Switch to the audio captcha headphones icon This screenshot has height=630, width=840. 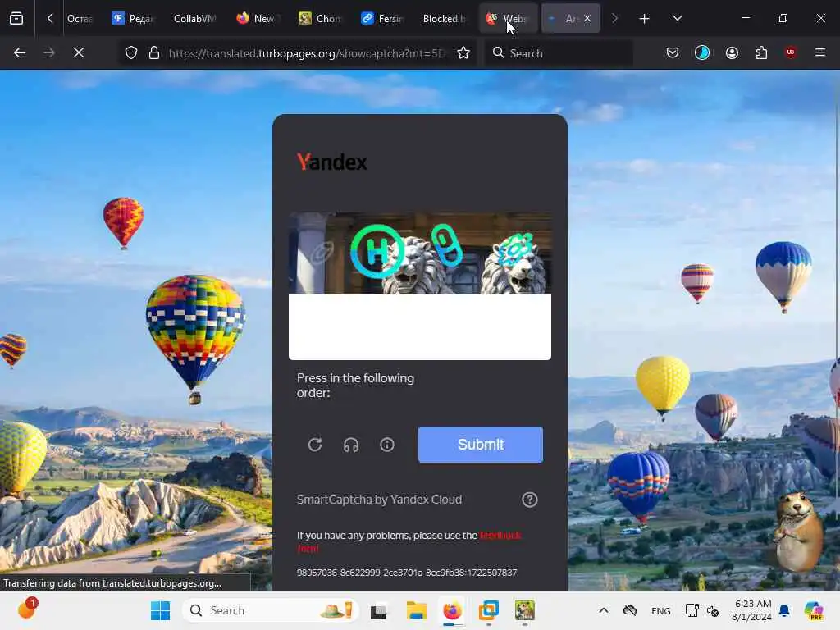[351, 445]
